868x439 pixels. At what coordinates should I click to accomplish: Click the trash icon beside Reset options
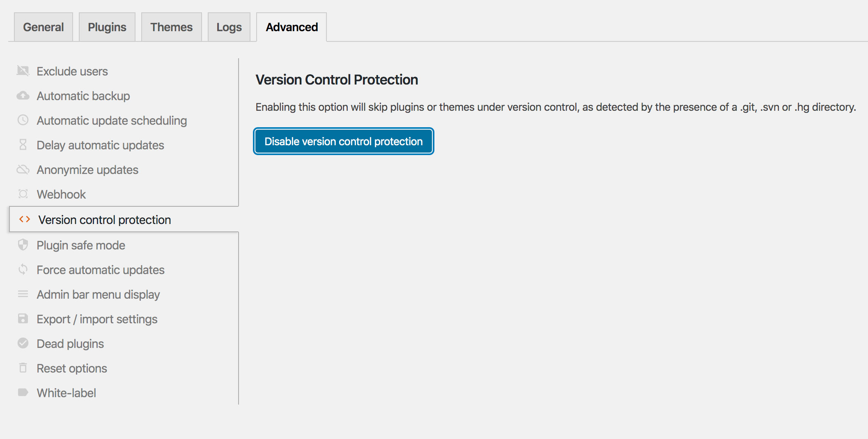pos(23,368)
